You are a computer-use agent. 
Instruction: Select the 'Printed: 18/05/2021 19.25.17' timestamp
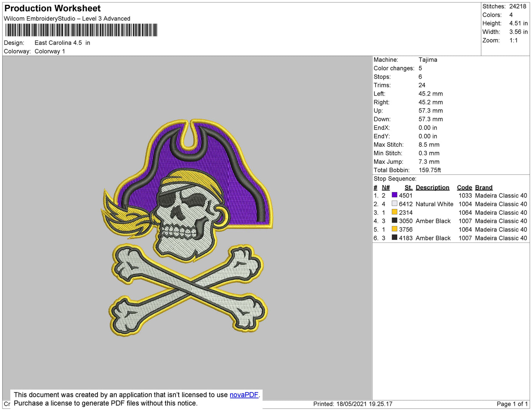click(x=353, y=404)
